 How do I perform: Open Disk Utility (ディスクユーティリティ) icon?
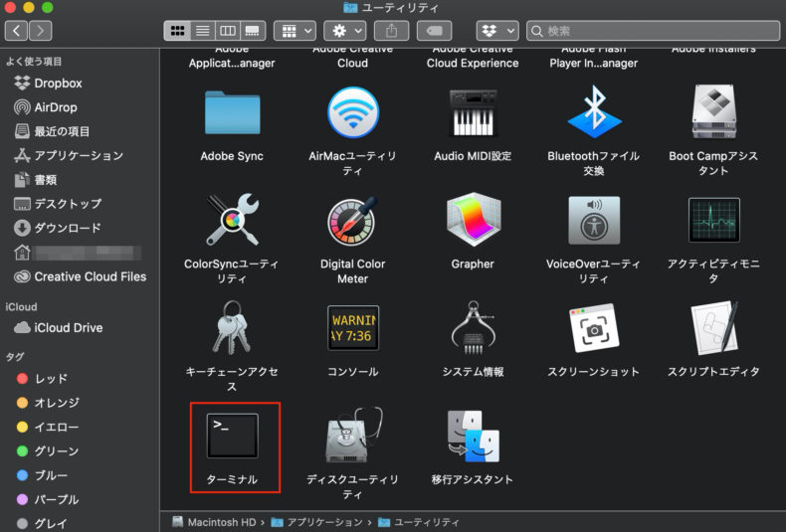(x=353, y=435)
